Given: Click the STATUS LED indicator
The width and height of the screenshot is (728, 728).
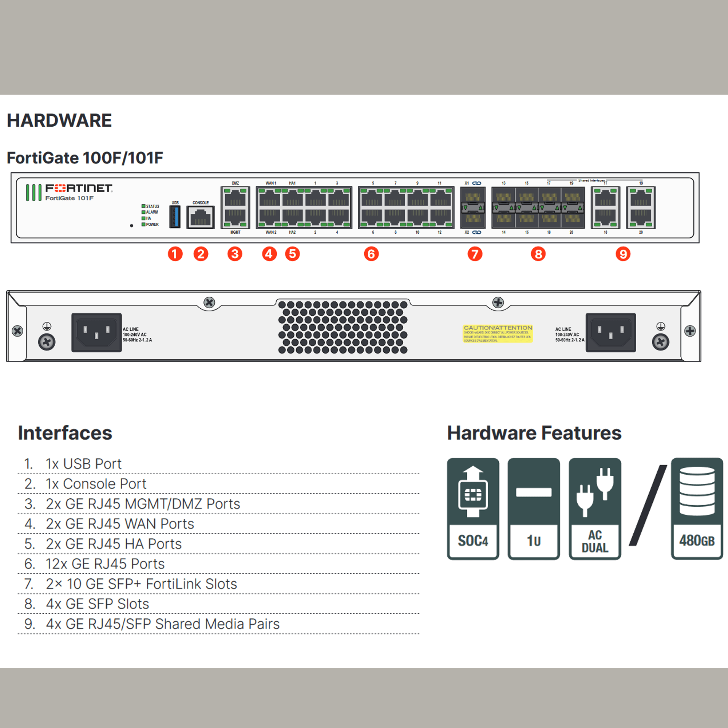Looking at the screenshot, I should pyautogui.click(x=143, y=206).
